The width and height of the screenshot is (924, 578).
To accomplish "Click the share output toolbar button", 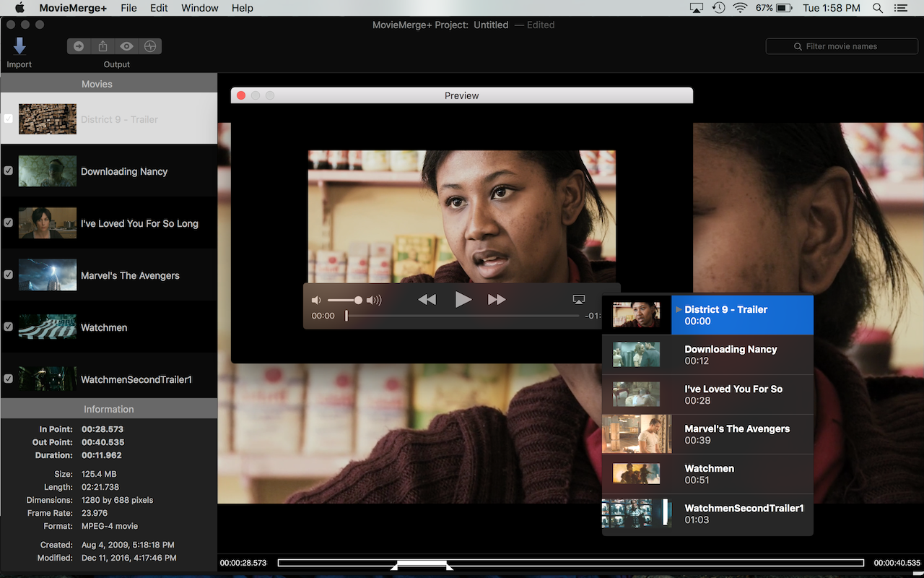I will pos(103,46).
